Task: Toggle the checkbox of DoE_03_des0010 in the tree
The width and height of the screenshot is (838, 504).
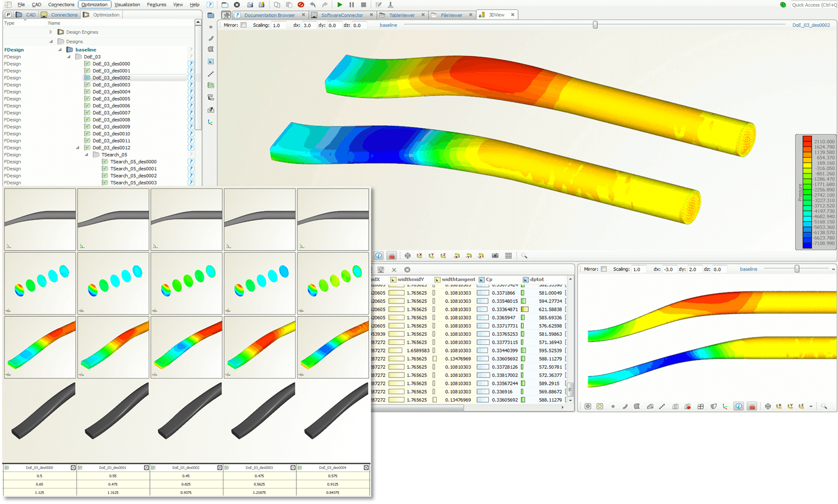Action: [x=87, y=134]
